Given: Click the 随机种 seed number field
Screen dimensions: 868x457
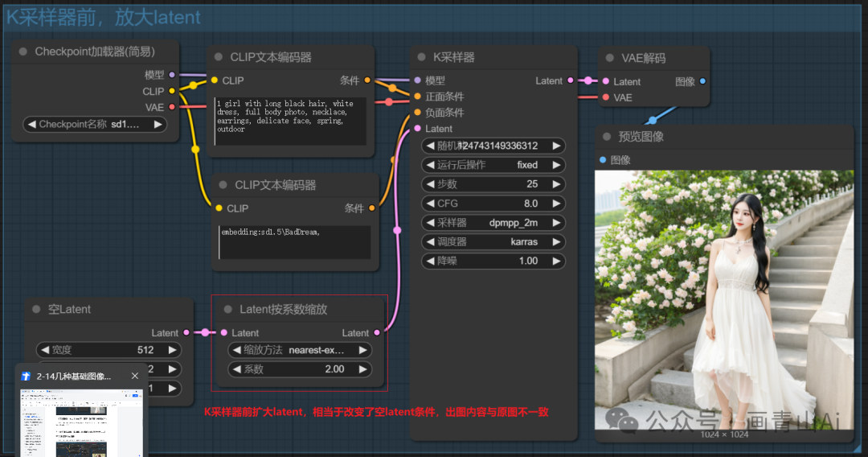Looking at the screenshot, I should point(493,146).
